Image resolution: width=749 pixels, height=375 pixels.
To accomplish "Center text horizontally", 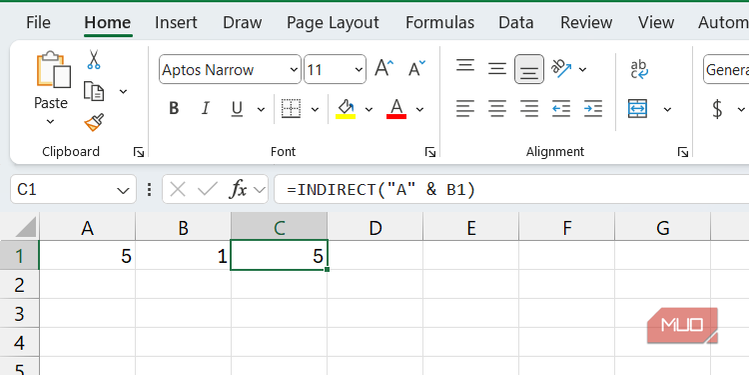I will point(497,109).
